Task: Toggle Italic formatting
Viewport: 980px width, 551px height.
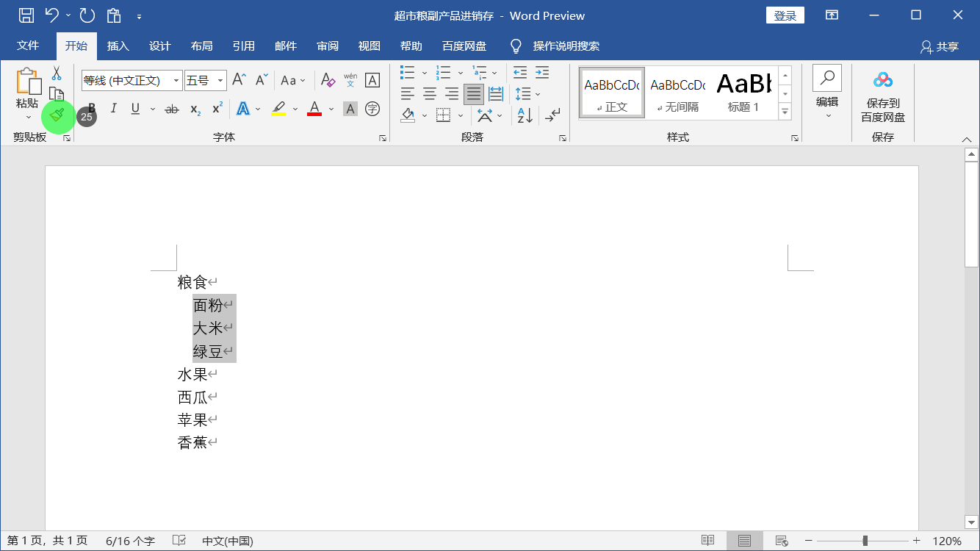Action: pyautogui.click(x=113, y=109)
